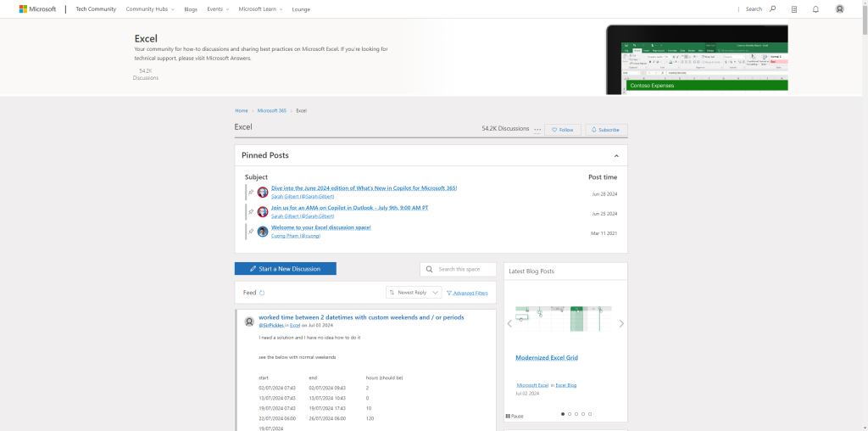The width and height of the screenshot is (868, 431).
Task: Open the Excel Blog link
Action: click(565, 385)
